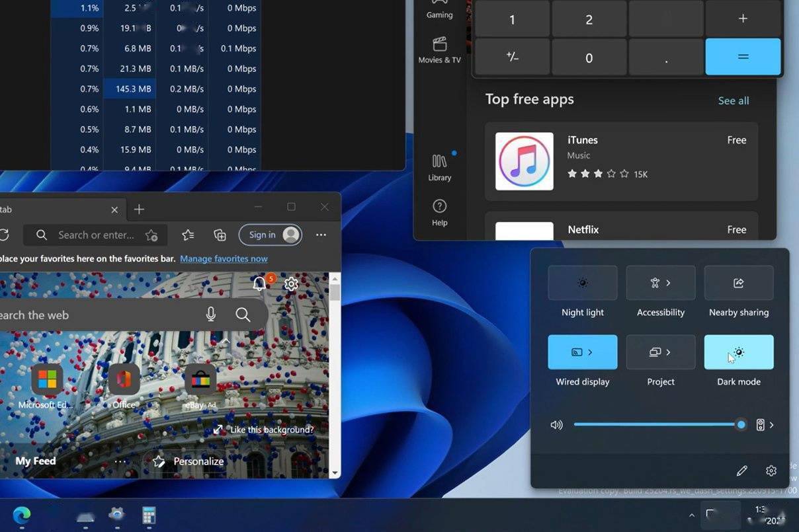Click the Manage favorites now link
The height and width of the screenshot is (532, 799).
point(224,258)
